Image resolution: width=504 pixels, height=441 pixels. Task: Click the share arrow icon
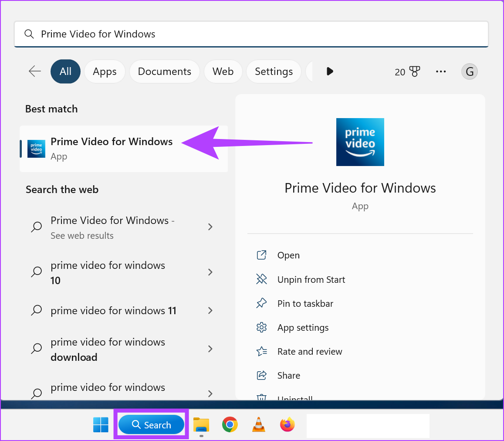261,375
